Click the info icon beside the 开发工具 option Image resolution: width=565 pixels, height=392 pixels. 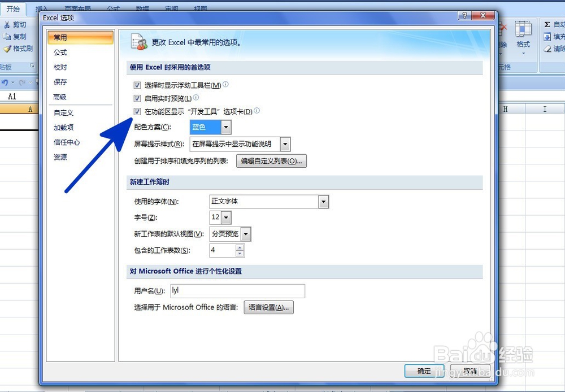[x=257, y=111]
